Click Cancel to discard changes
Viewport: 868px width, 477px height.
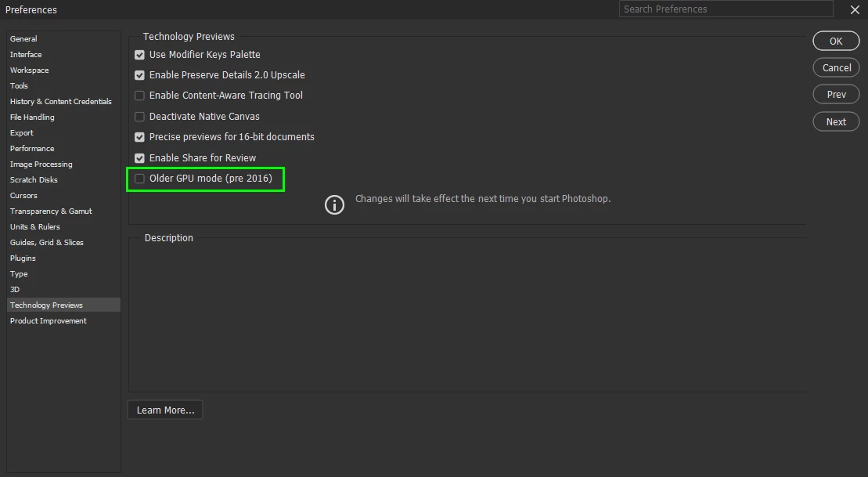[x=836, y=67]
